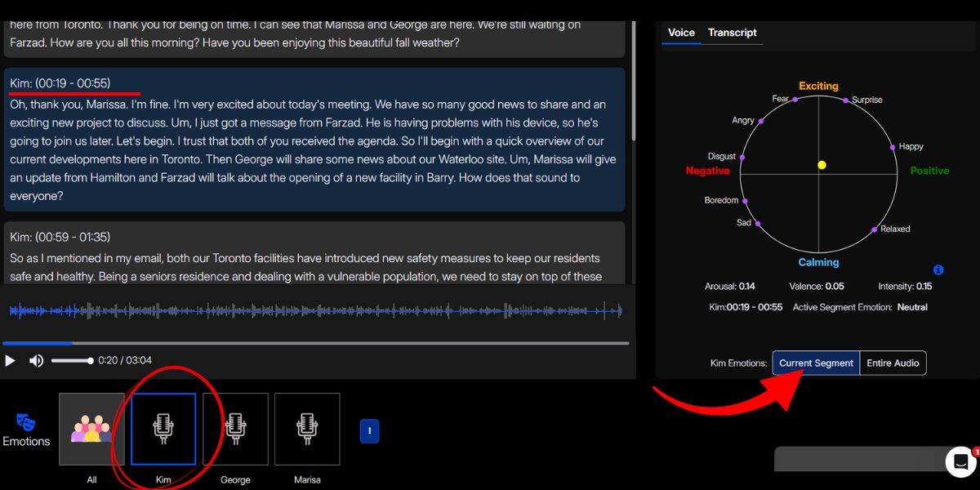Seek on the audio progress bar
The image size is (980, 490).
(x=315, y=343)
